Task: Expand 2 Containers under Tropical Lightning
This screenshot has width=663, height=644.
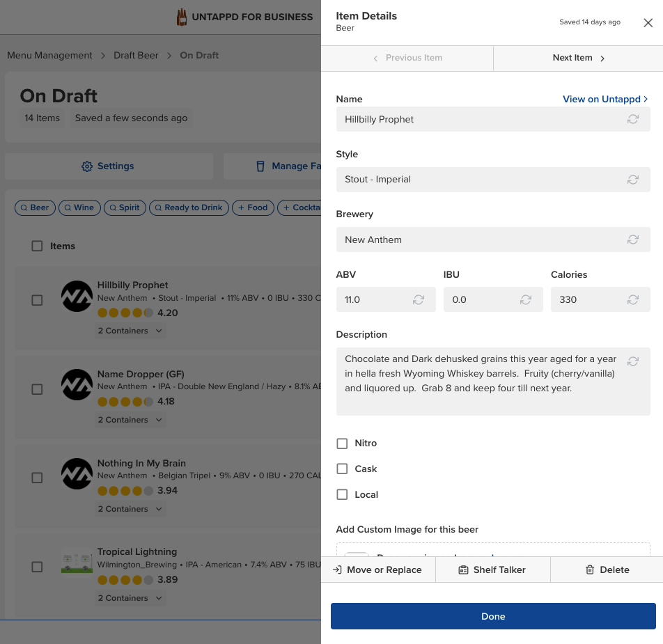Action: 130,598
